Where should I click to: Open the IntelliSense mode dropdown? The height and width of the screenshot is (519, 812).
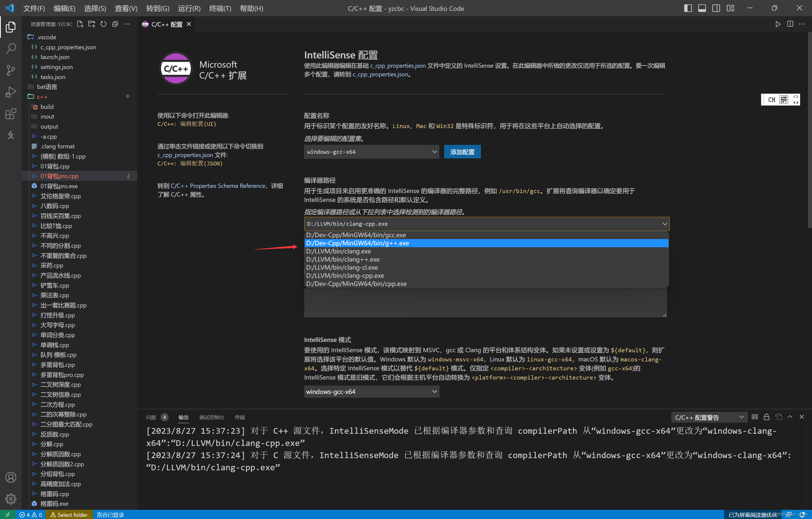pos(372,391)
